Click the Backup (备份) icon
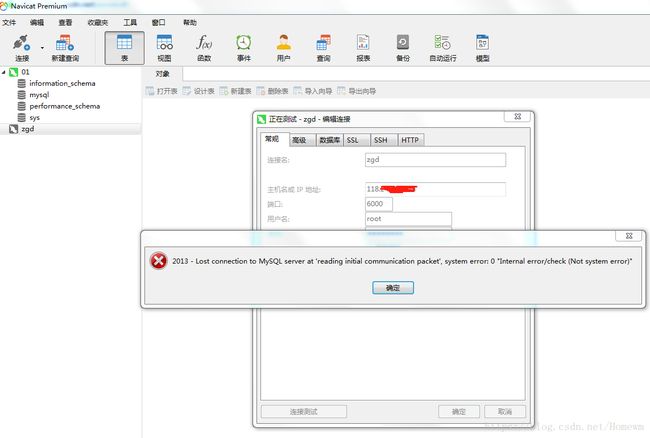This screenshot has width=650, height=438. click(x=403, y=48)
